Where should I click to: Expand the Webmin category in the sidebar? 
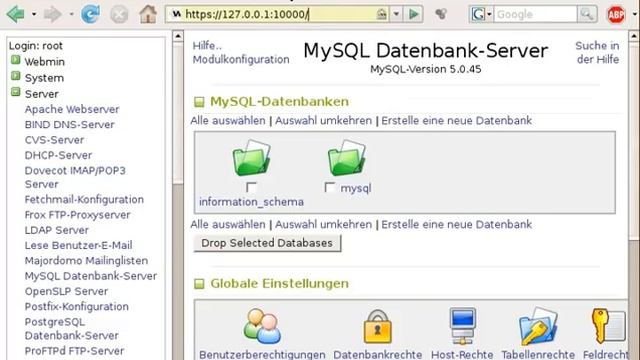(16, 60)
